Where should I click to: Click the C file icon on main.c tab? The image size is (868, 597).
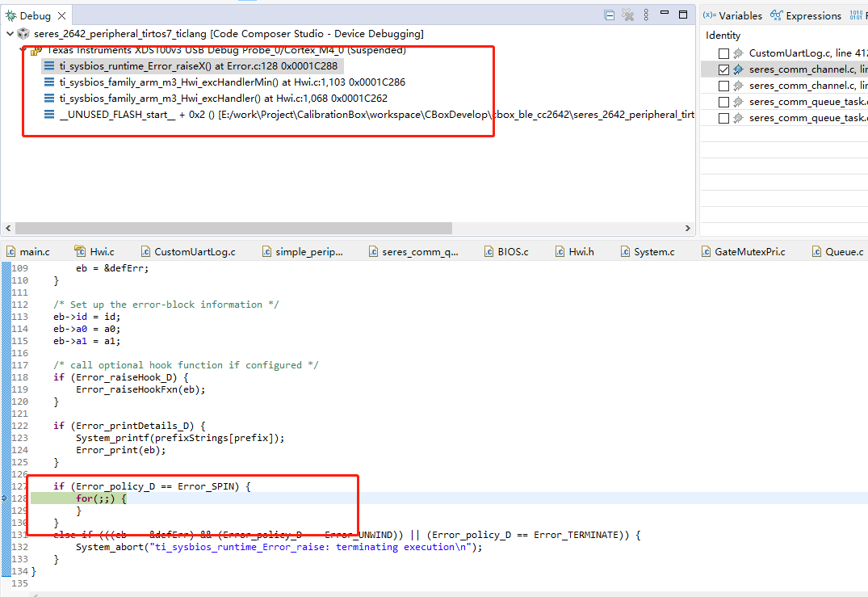tap(11, 251)
